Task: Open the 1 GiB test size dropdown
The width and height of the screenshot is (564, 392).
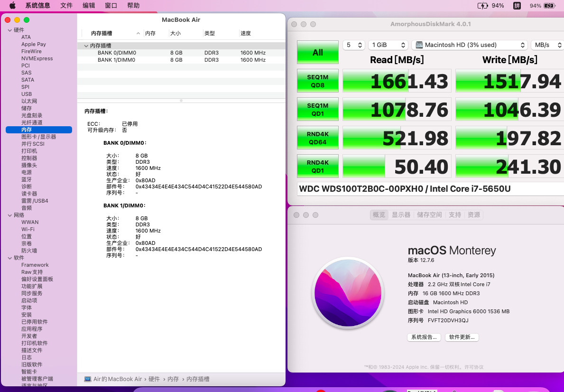Action: click(388, 45)
